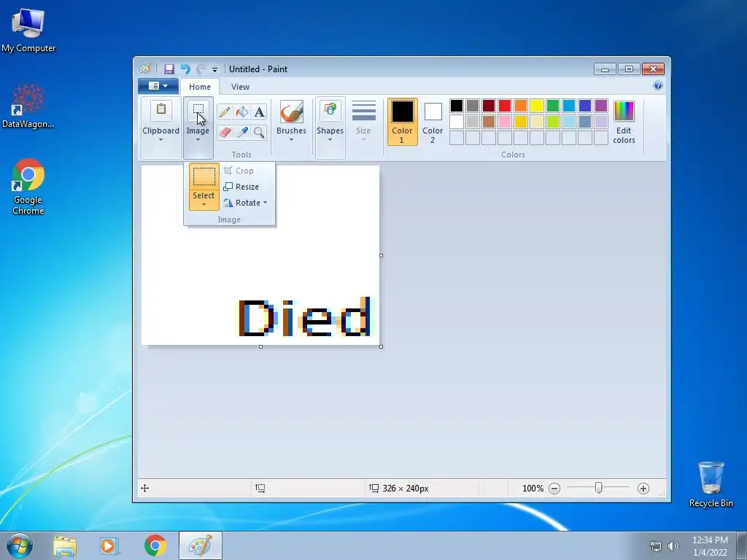The width and height of the screenshot is (747, 560).
Task: Open My Computer desktop icon
Action: point(28,30)
